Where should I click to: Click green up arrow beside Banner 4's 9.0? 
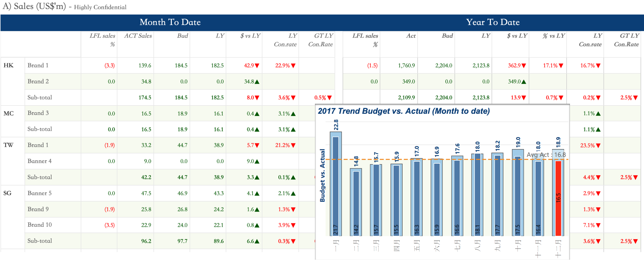pyautogui.click(x=257, y=161)
